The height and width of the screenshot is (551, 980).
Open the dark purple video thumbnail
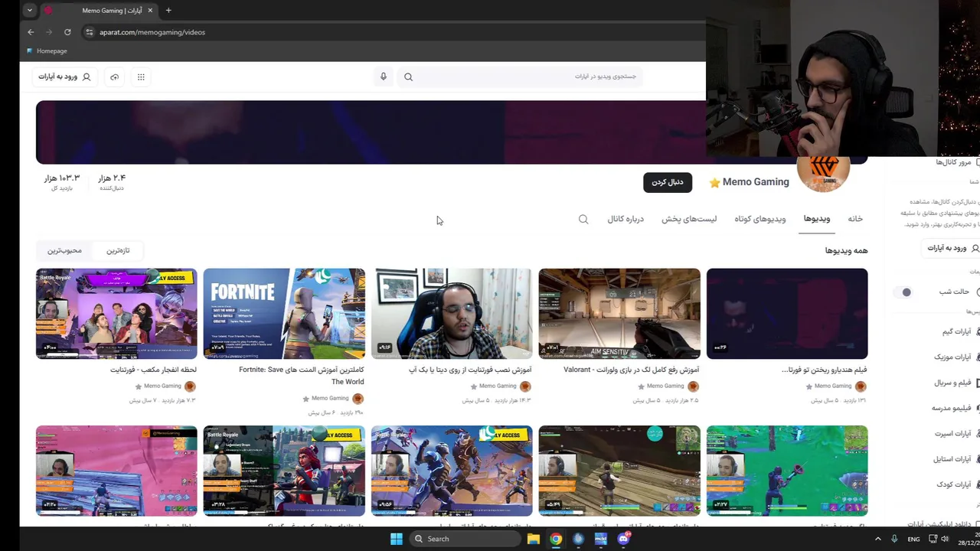[787, 314]
